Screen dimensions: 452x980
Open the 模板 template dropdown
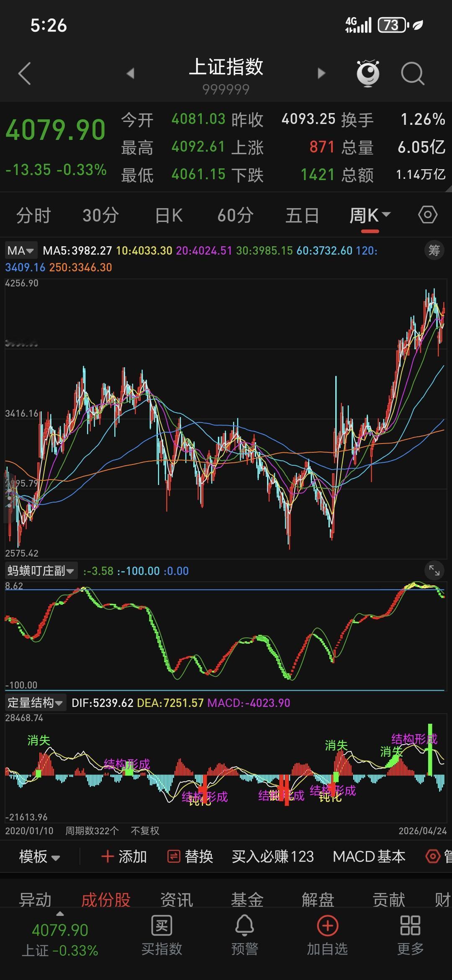[39, 856]
